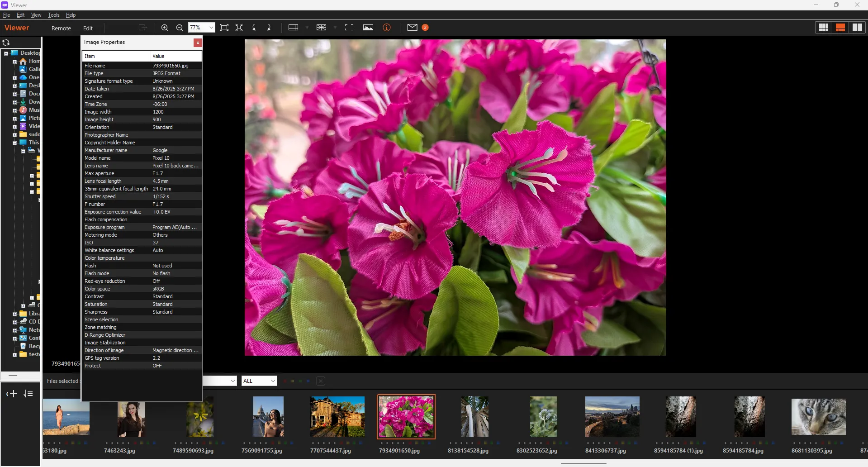Show image information with the info icon
The width and height of the screenshot is (868, 467).
(x=387, y=28)
